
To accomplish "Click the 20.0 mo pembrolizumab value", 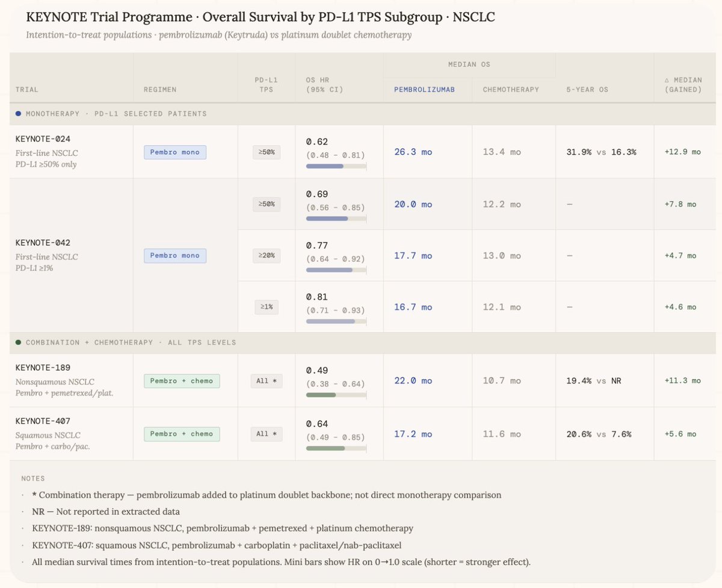I will [413, 204].
